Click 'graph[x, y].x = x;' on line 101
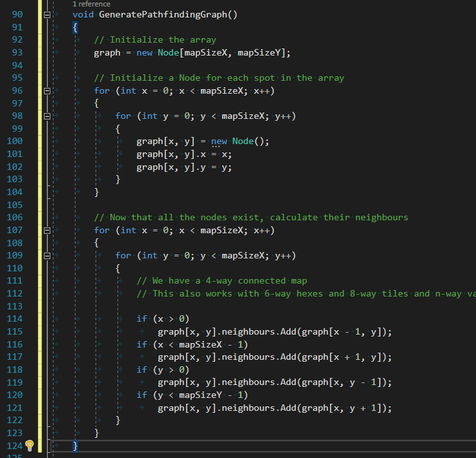 coord(184,154)
